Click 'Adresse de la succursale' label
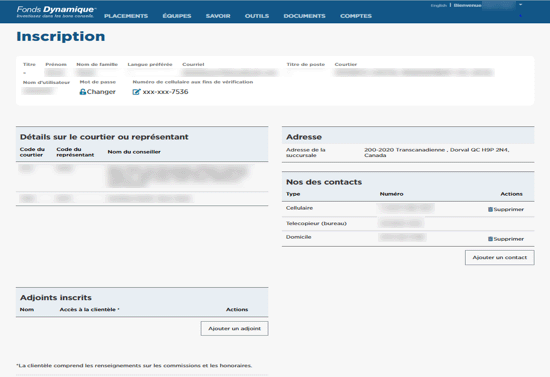 [306, 152]
